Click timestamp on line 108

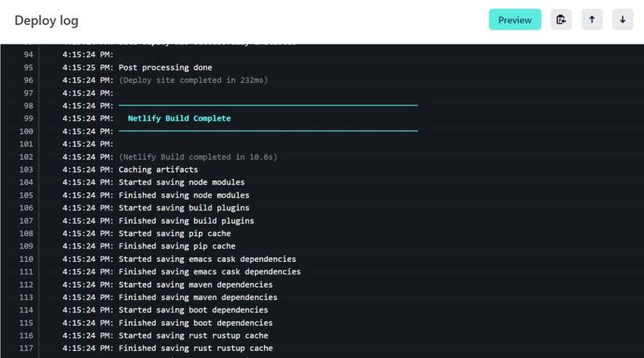click(x=88, y=233)
